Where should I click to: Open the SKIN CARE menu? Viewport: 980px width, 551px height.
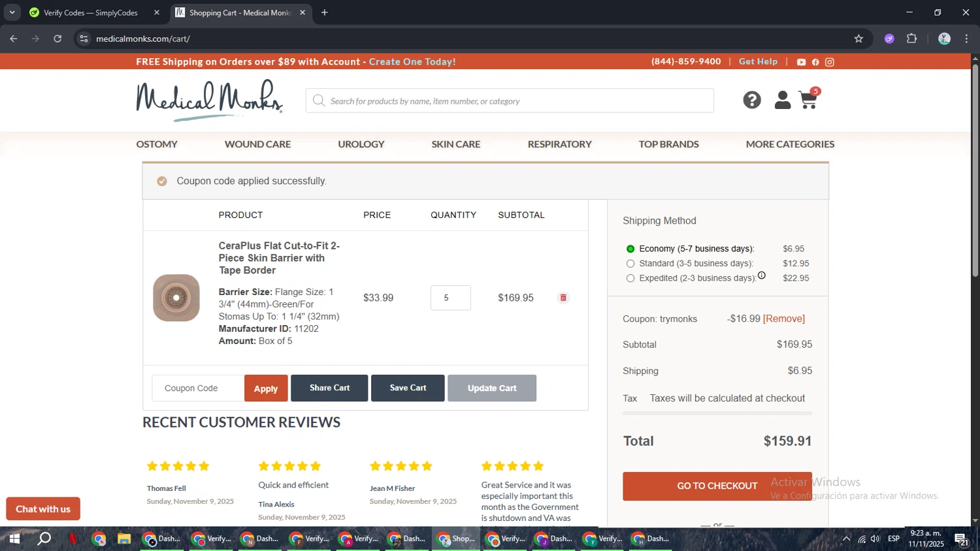456,144
